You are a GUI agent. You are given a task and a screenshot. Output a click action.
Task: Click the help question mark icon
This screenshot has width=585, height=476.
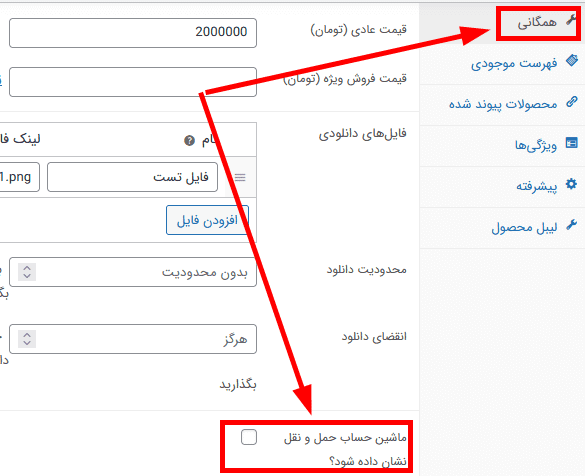(189, 141)
